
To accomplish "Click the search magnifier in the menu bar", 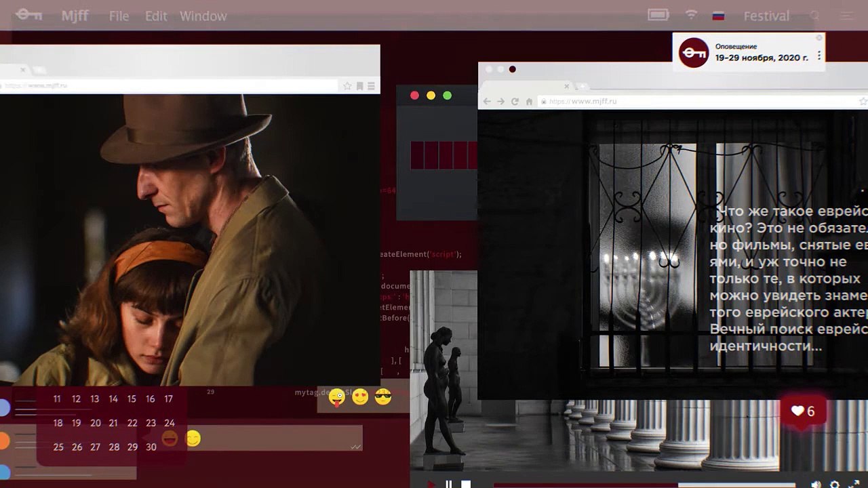I will [815, 16].
